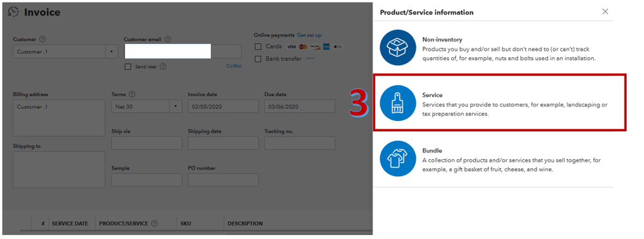
Task: Focus the Customer email input field
Action: tap(183, 52)
